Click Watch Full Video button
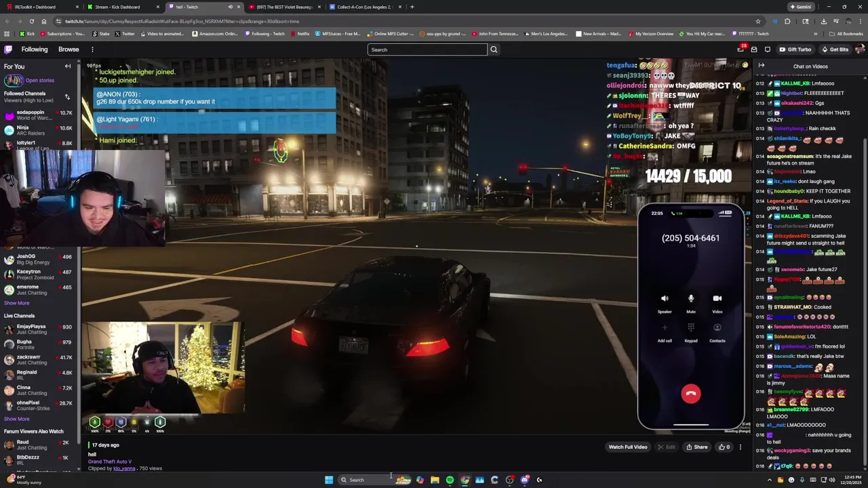This screenshot has height=488, width=868. 628,447
